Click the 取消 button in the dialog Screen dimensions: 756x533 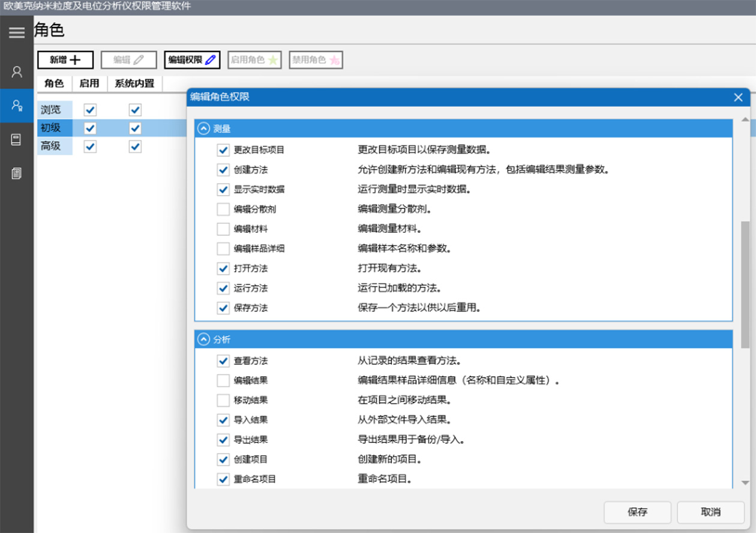pyautogui.click(x=711, y=512)
